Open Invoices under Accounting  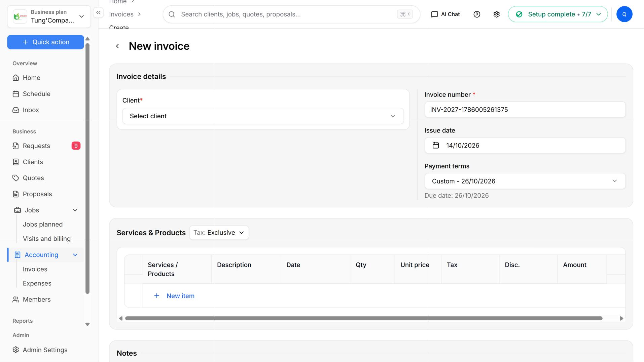[35, 269]
